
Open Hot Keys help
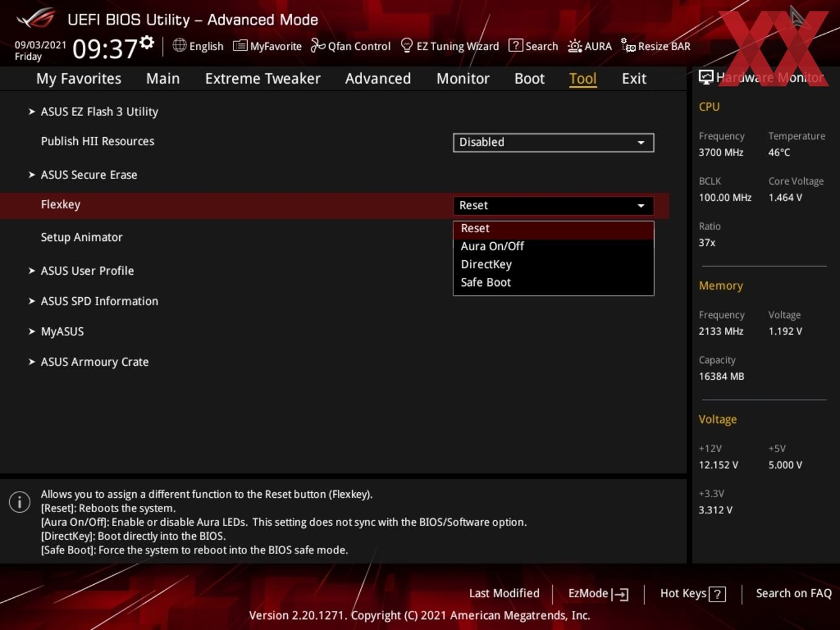point(683,594)
